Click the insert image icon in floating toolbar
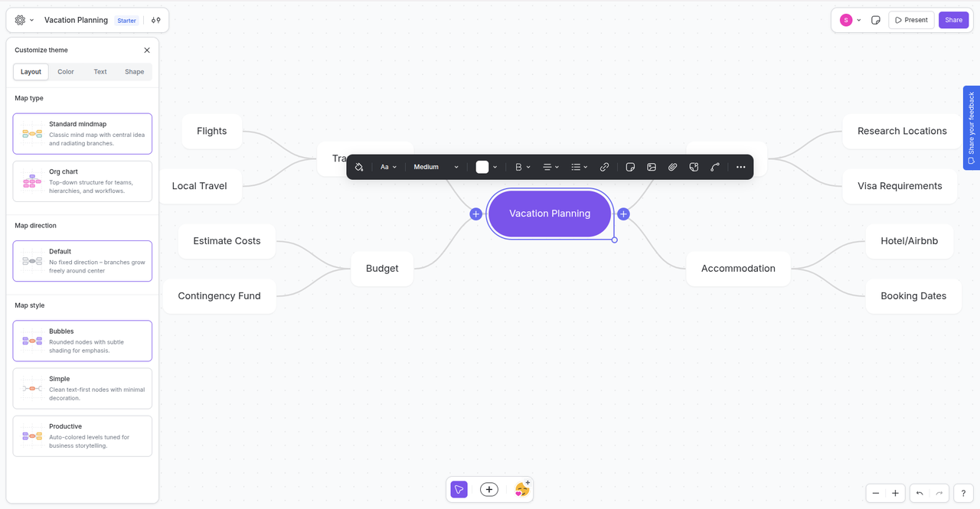 652,167
